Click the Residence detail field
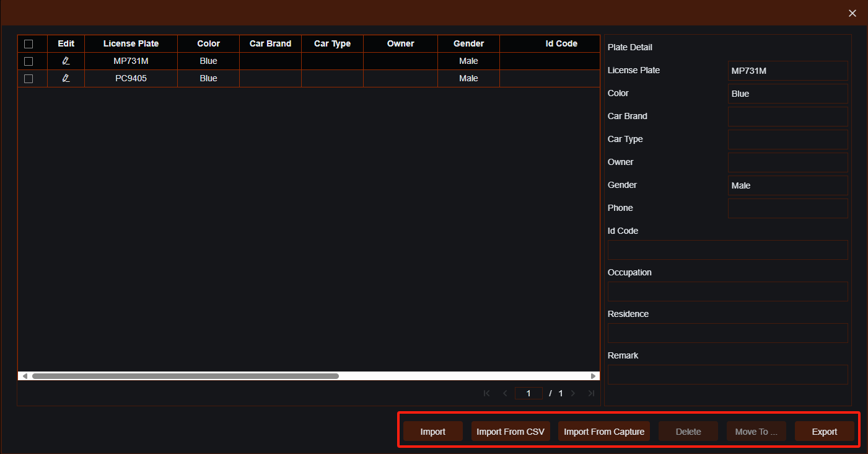The height and width of the screenshot is (454, 868). 727,333
